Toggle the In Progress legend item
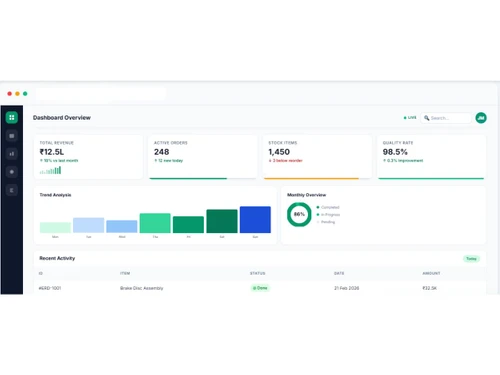This screenshot has height=375, width=500. click(x=328, y=215)
